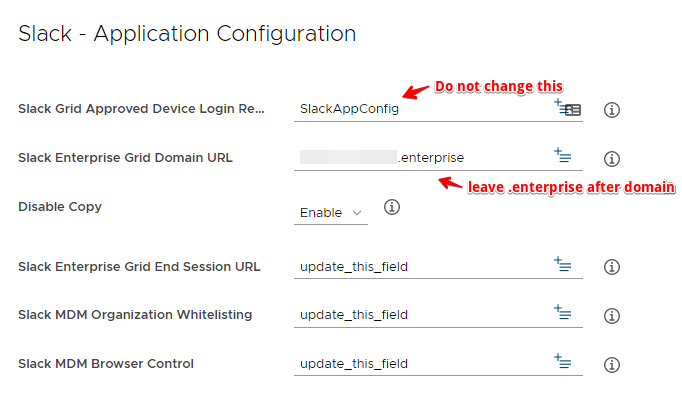Click lookup icon for Approved Device Login field
The image size is (682, 417).
(x=568, y=108)
